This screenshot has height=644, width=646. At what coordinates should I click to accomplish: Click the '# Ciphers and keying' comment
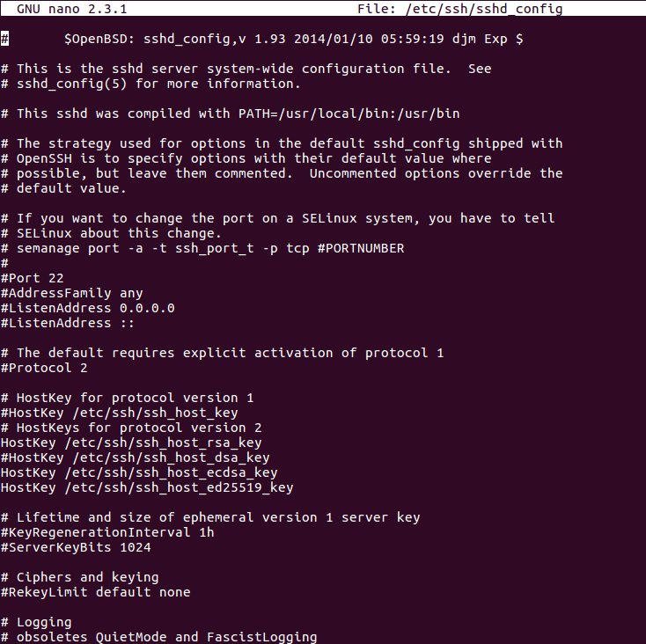[79, 577]
